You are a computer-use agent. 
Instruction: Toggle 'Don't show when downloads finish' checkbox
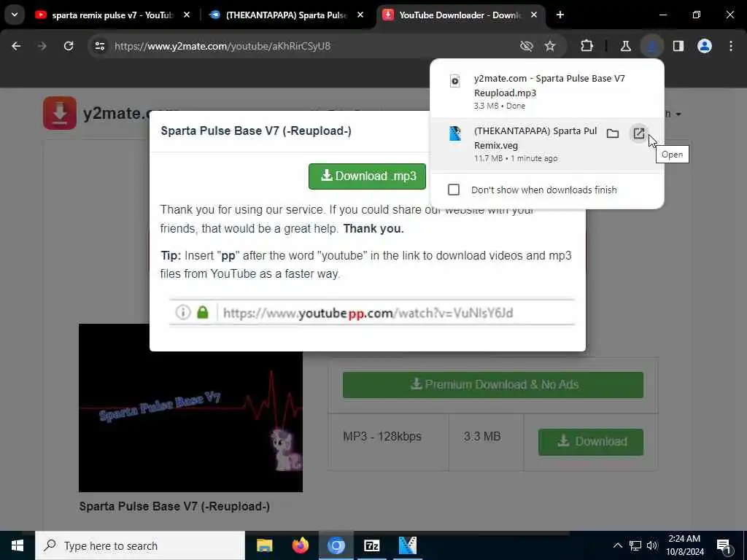(454, 190)
